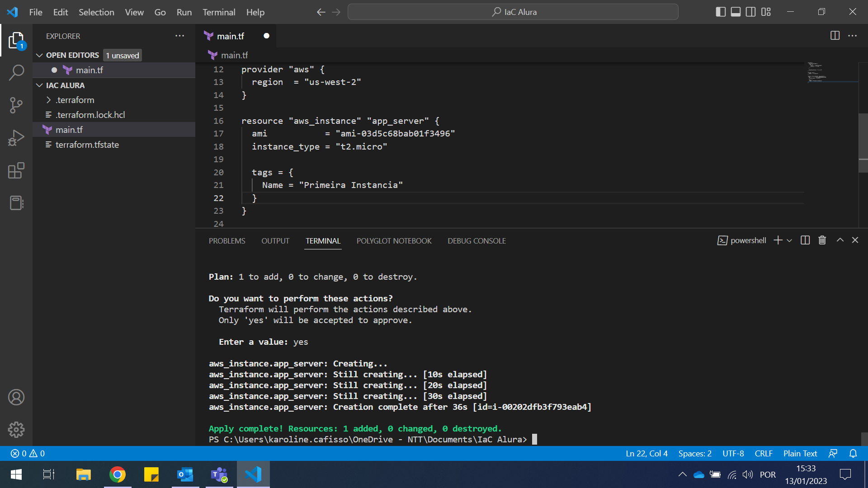The width and height of the screenshot is (868, 488).
Task: Select language mode Plain Text
Action: pos(800,453)
